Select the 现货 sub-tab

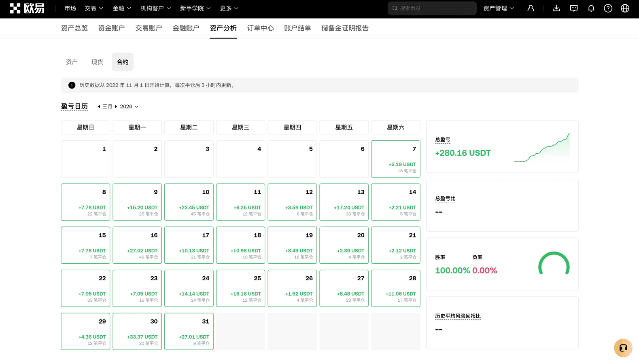(x=97, y=62)
